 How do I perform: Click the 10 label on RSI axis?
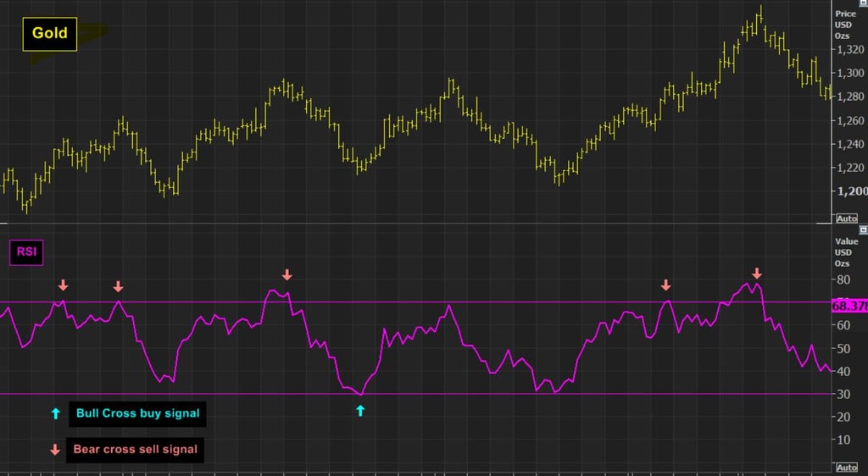click(x=843, y=440)
